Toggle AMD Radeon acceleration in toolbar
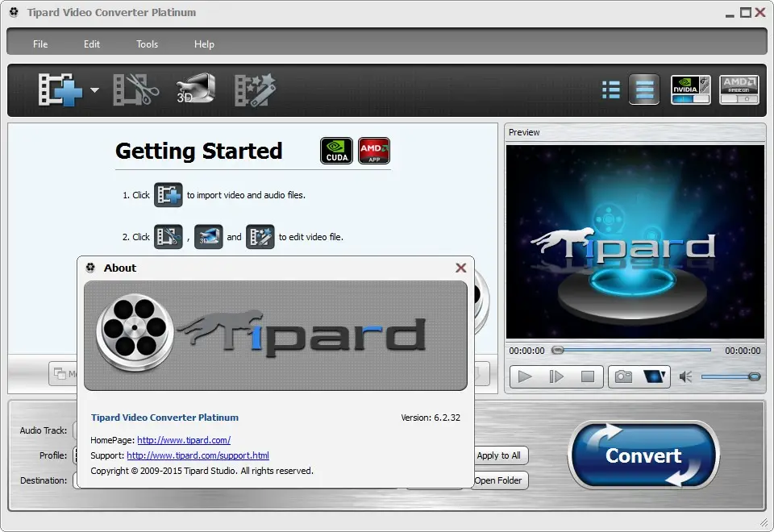The width and height of the screenshot is (774, 532). (x=739, y=89)
